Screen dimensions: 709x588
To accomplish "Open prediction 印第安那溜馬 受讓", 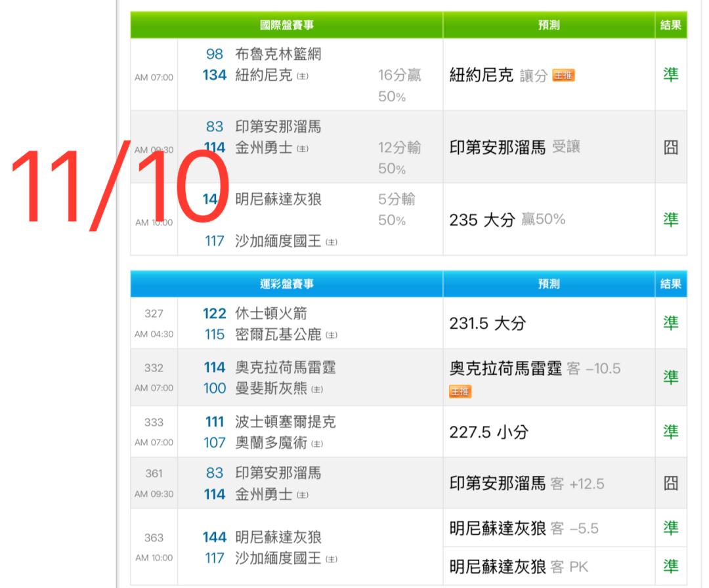I will [515, 148].
